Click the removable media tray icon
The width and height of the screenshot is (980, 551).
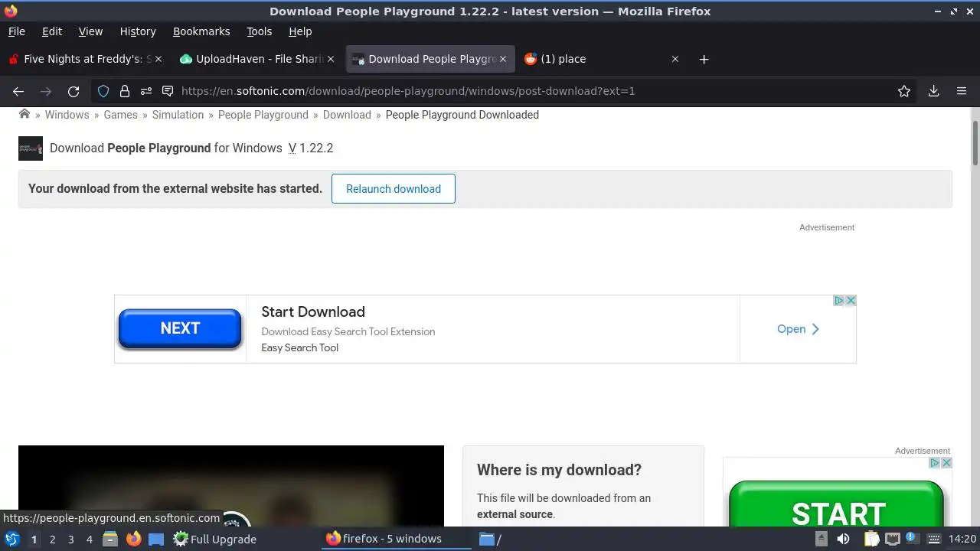coord(821,539)
